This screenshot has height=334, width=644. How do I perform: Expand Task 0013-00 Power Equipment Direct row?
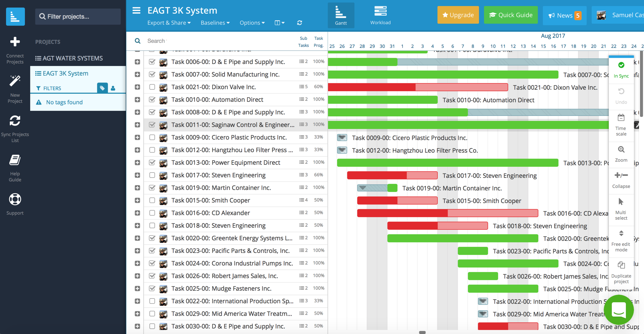(x=137, y=162)
